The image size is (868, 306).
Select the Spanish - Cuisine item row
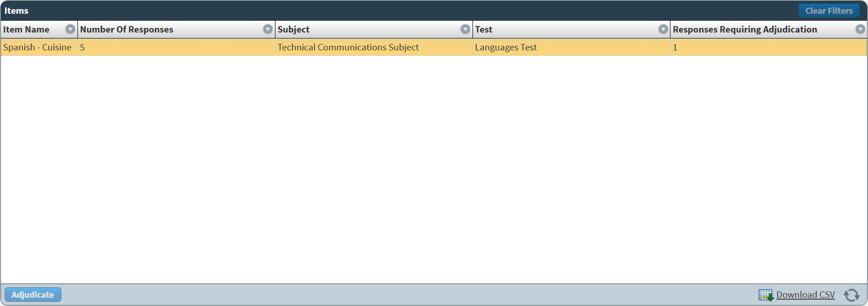[38, 47]
